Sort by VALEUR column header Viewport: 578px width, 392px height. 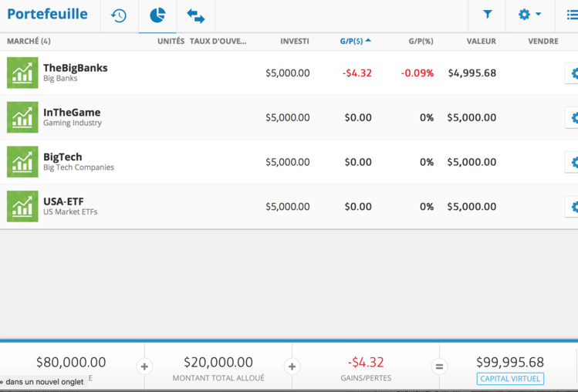481,41
